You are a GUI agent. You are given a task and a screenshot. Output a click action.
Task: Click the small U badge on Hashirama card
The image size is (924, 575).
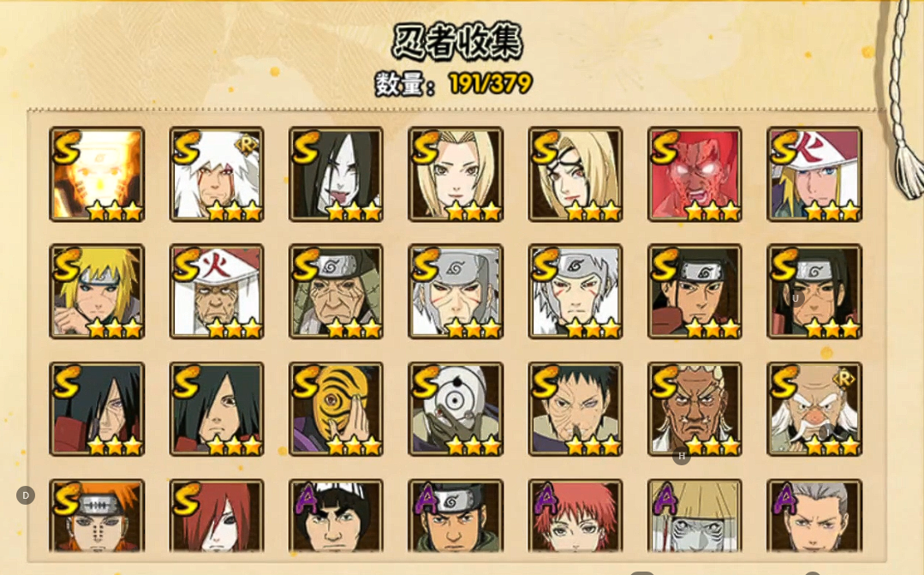click(x=795, y=298)
